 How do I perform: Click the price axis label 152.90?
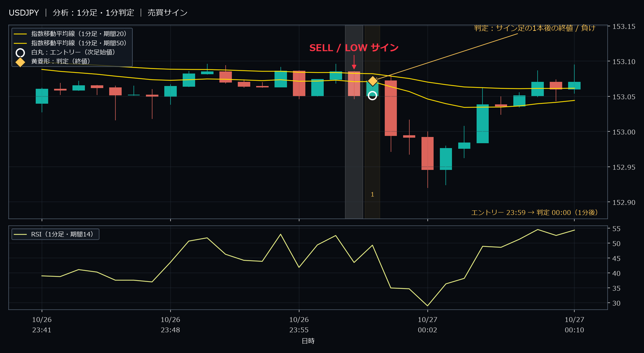coord(624,203)
